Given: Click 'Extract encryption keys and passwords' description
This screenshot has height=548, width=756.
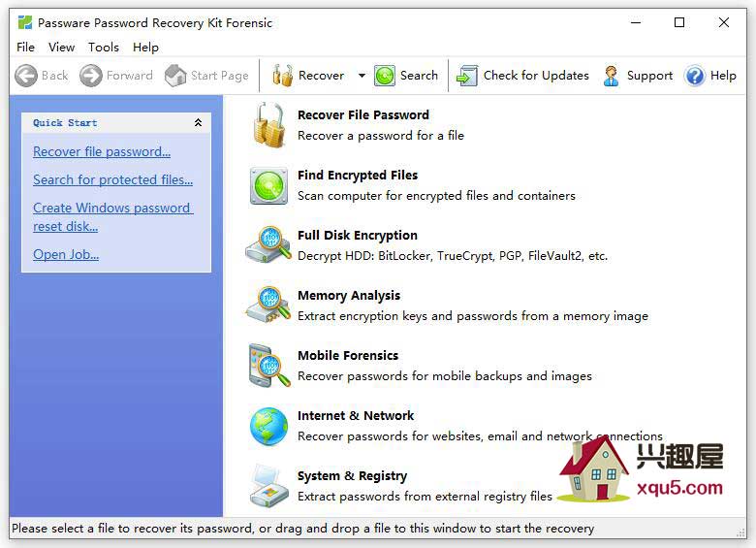Looking at the screenshot, I should tap(473, 316).
